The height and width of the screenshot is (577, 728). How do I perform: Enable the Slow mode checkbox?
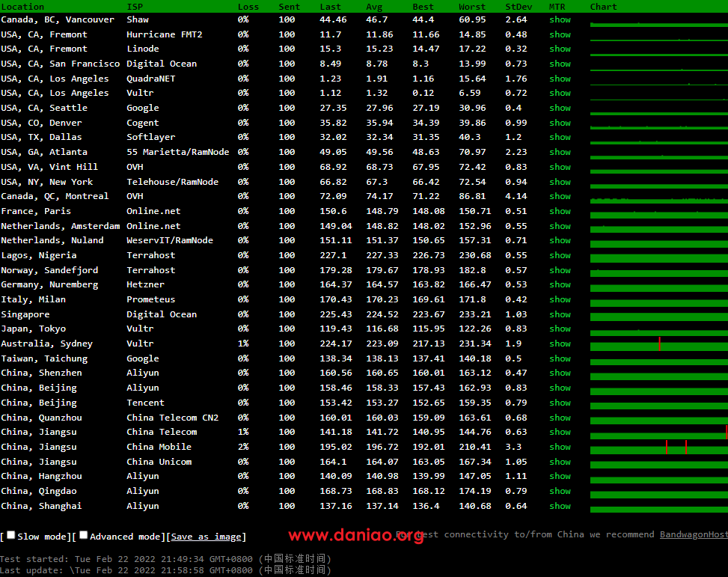(10, 535)
